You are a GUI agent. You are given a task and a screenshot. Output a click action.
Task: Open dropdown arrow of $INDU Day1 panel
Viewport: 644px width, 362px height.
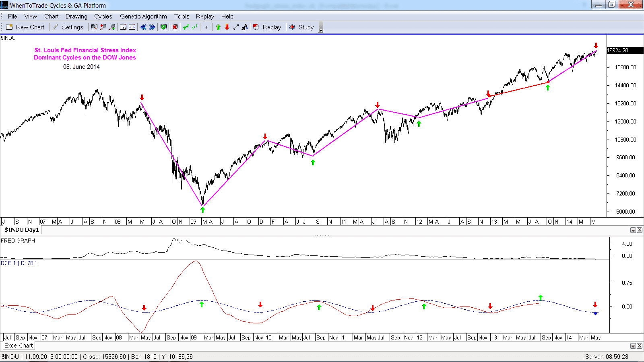click(633, 230)
